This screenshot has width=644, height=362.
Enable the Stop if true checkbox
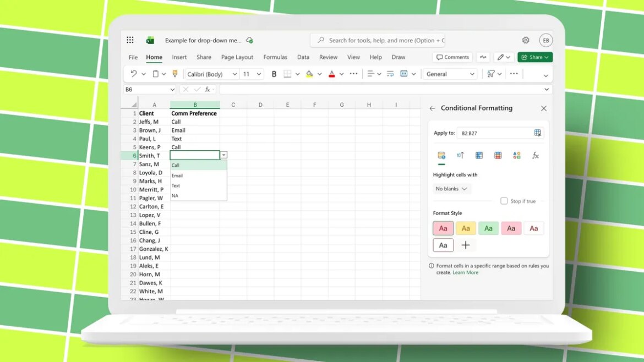tap(504, 201)
